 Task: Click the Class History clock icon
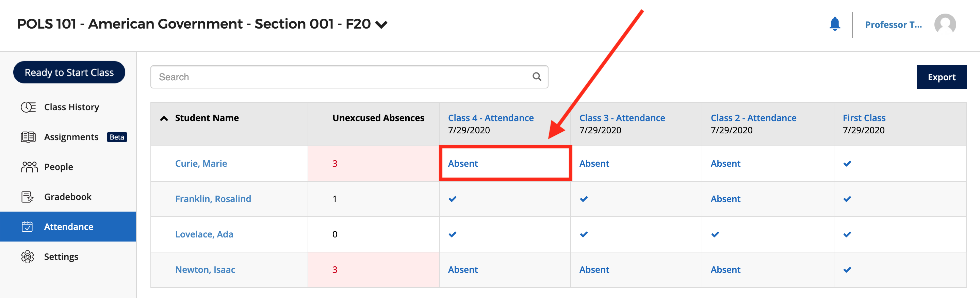(28, 107)
